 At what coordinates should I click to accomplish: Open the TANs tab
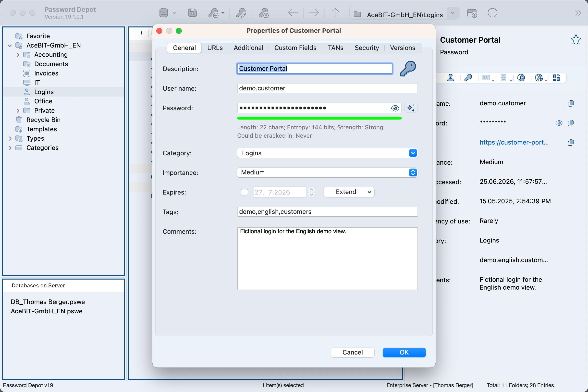[335, 48]
